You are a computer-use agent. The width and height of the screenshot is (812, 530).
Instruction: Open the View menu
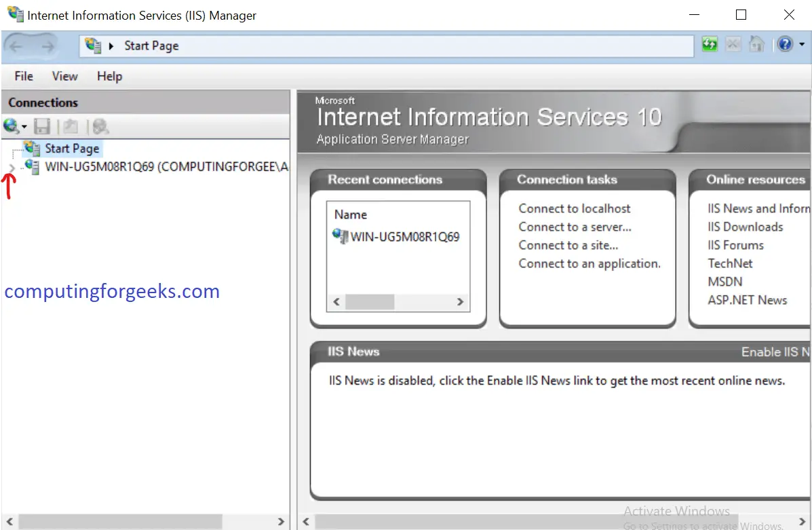[x=64, y=76]
